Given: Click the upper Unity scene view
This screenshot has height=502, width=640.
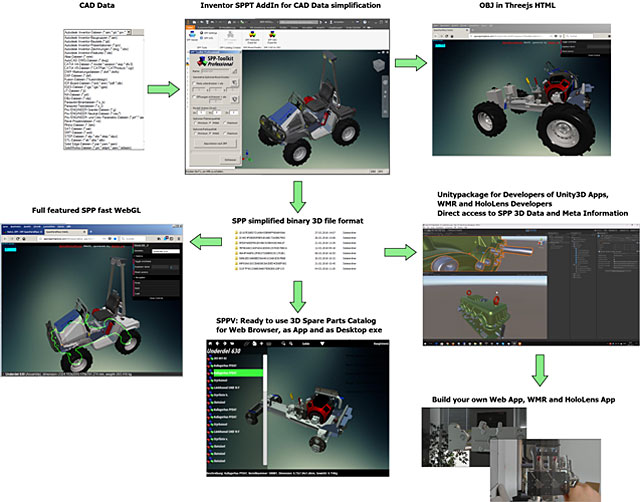Looking at the screenshot, I should [485, 252].
